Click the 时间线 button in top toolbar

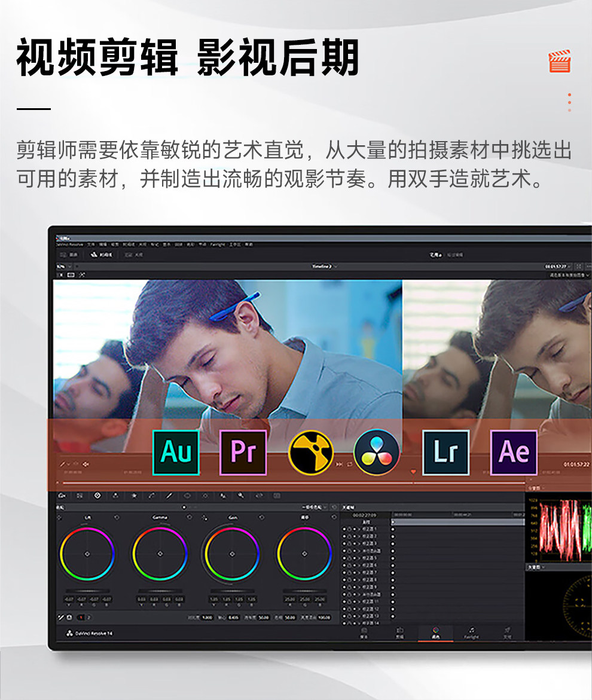pyautogui.click(x=101, y=255)
